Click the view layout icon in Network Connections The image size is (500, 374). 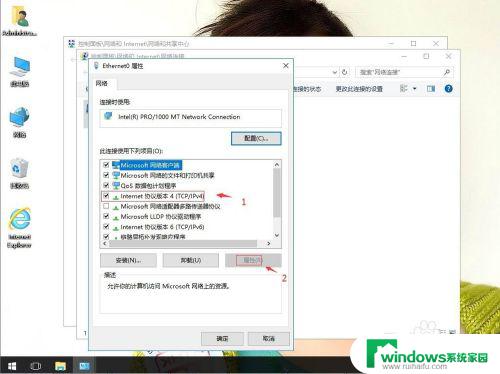(x=404, y=89)
